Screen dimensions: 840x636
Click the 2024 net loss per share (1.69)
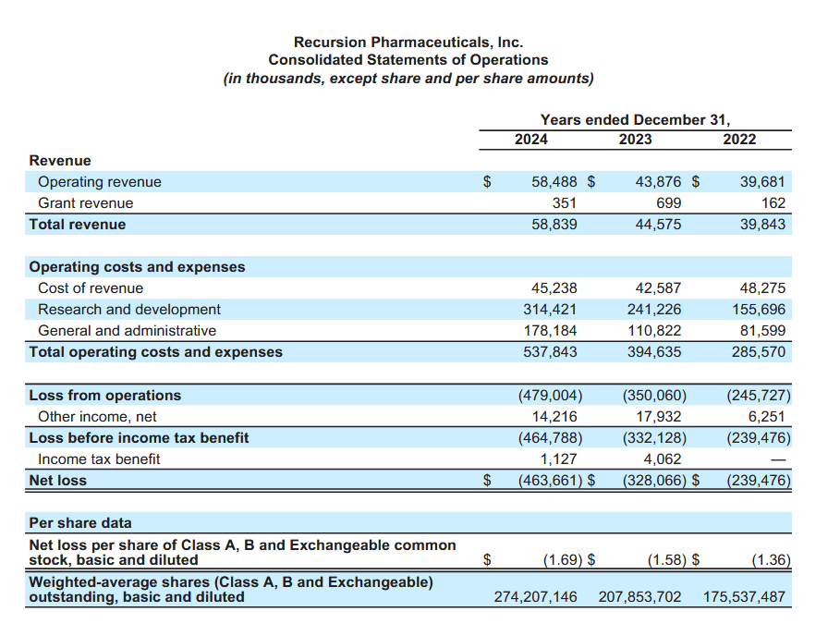click(x=562, y=560)
